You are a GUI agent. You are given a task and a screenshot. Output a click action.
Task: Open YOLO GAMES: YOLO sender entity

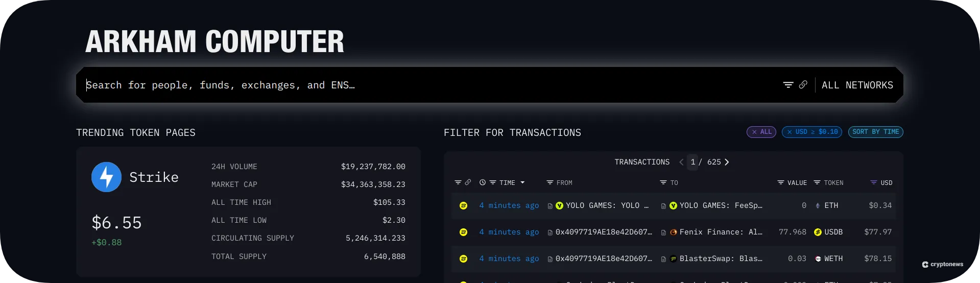607,205
